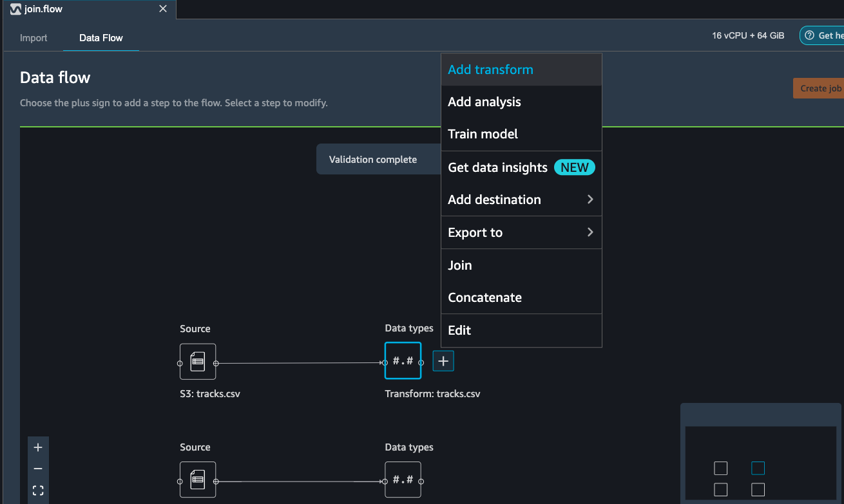The width and height of the screenshot is (844, 504).
Task: Click the join.flow file icon in the tab
Action: (15, 10)
